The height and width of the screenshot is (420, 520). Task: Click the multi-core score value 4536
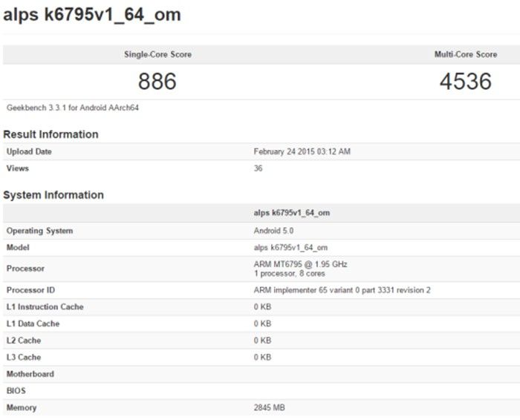(x=466, y=82)
